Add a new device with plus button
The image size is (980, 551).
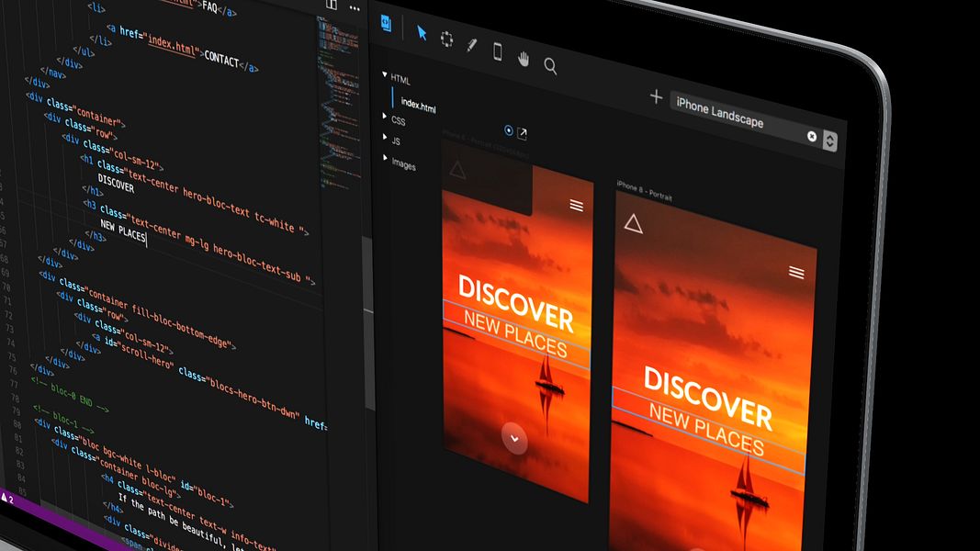(x=656, y=96)
